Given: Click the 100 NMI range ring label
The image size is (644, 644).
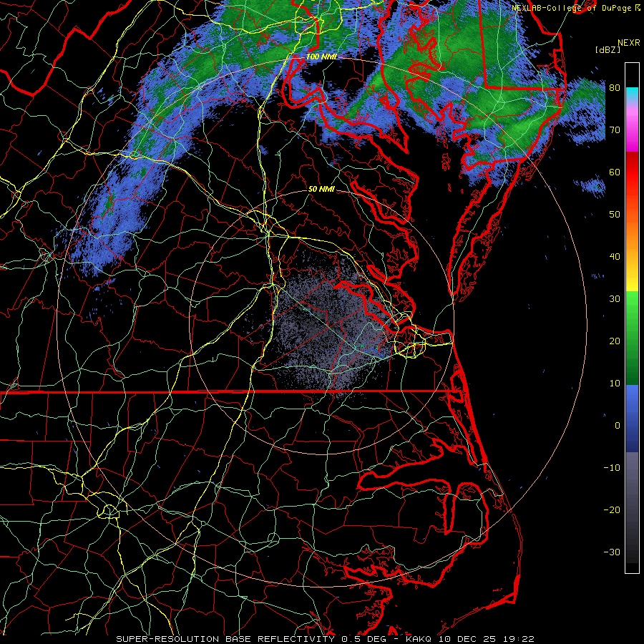Looking at the screenshot, I should 321,57.
